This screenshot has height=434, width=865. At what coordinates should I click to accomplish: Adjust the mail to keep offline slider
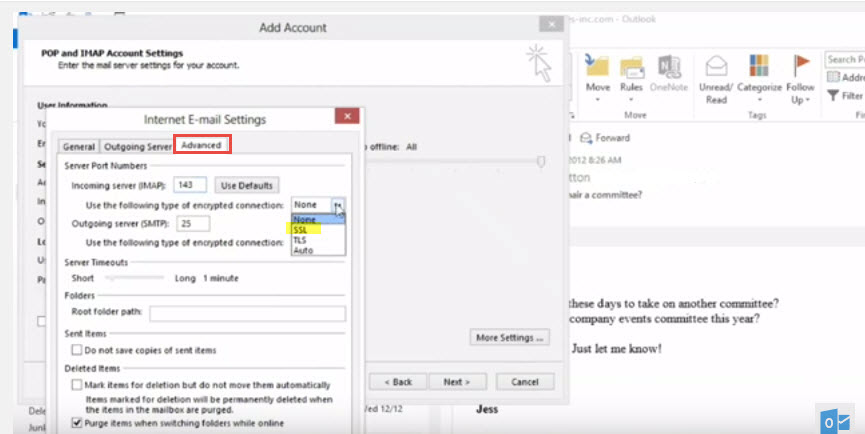[541, 161]
